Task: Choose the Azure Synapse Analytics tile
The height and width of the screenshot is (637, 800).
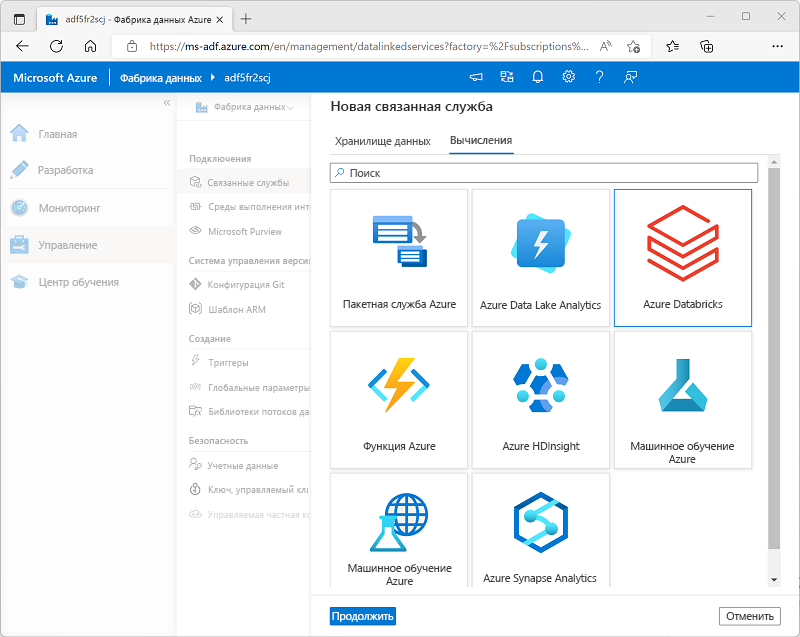Action: pyautogui.click(x=541, y=530)
